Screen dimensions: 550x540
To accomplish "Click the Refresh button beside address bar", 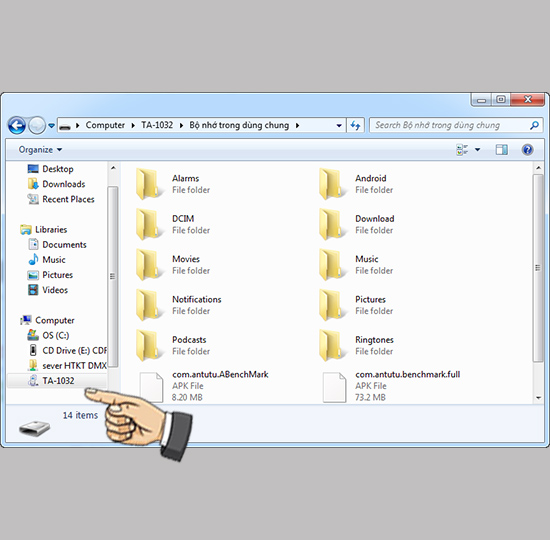I will click(355, 125).
